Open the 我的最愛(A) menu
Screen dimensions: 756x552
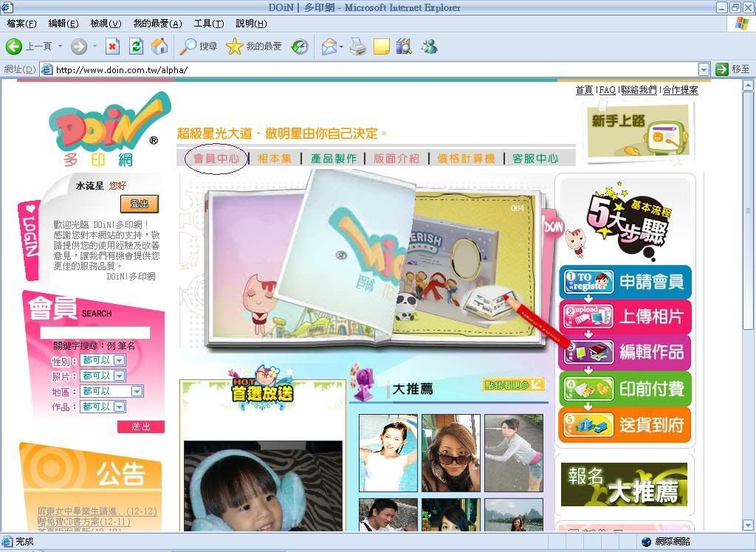tap(157, 24)
